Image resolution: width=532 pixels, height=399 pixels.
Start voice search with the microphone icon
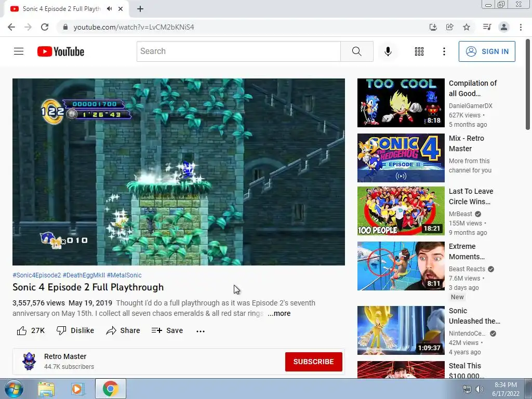click(388, 51)
